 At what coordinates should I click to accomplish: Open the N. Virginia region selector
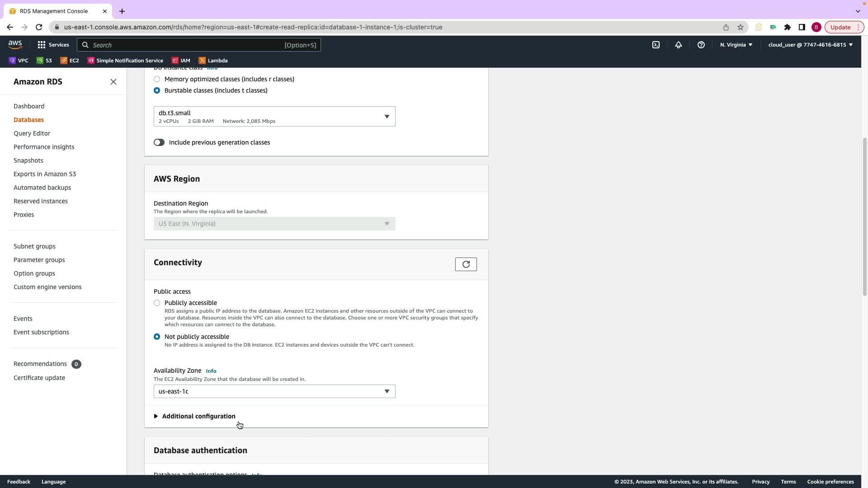pos(736,45)
